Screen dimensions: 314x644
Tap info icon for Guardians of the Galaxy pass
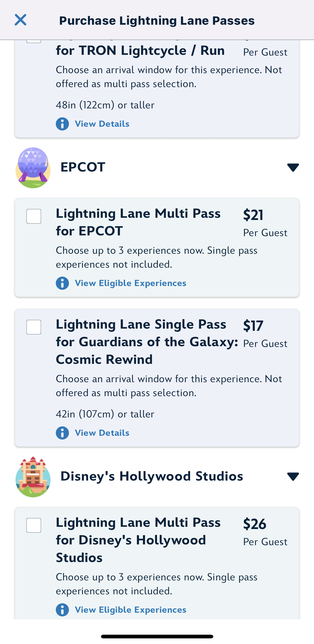point(62,433)
